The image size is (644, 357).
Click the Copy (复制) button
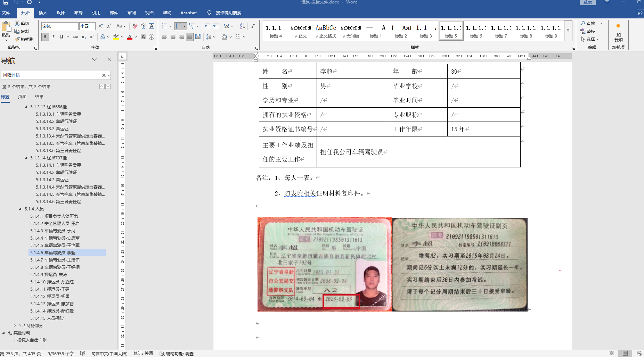click(22, 31)
